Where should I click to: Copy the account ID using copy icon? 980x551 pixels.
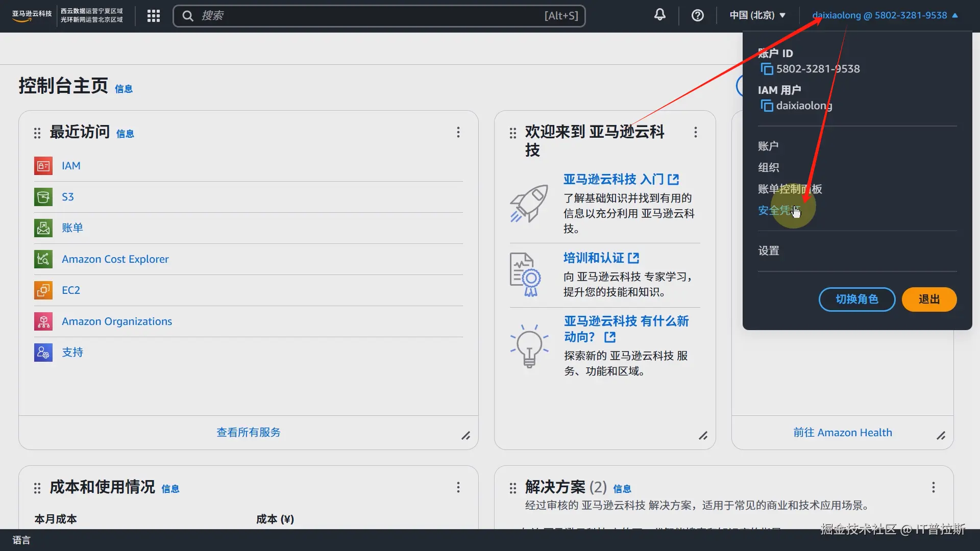[767, 69]
